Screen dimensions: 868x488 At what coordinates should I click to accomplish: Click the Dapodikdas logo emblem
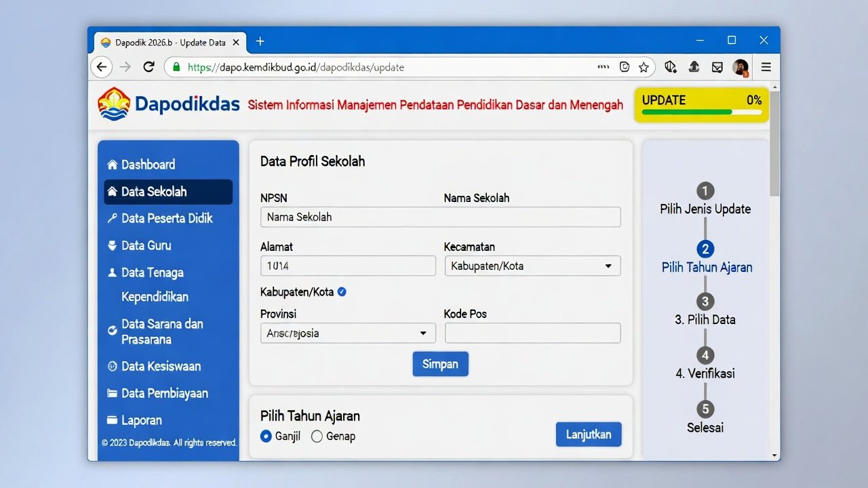(x=114, y=104)
